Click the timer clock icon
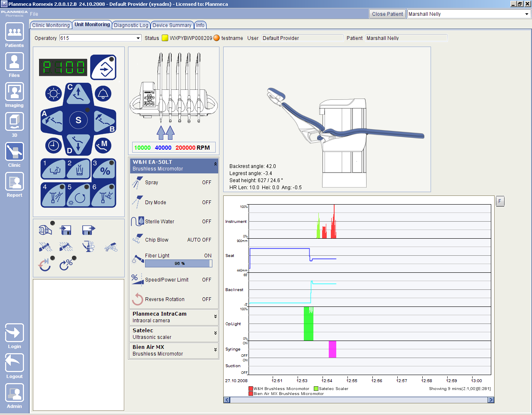 tap(53, 146)
